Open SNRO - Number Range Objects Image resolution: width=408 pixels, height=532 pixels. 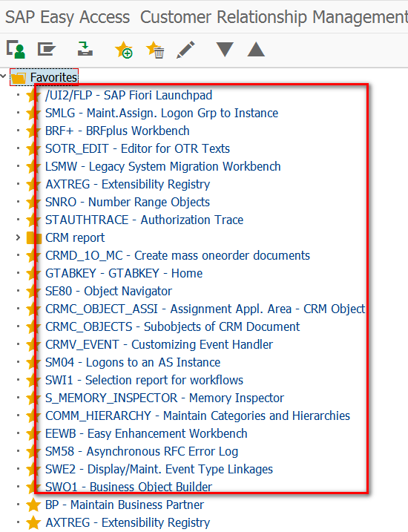tap(128, 203)
